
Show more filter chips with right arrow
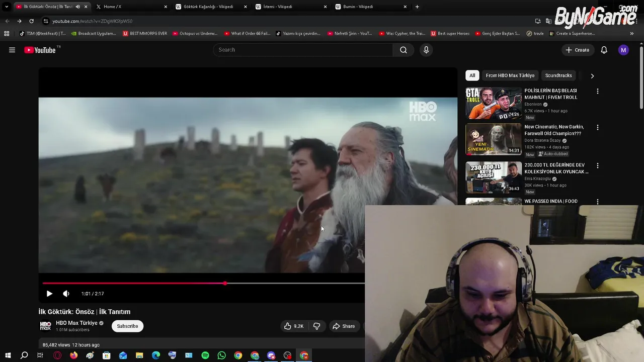(x=592, y=75)
